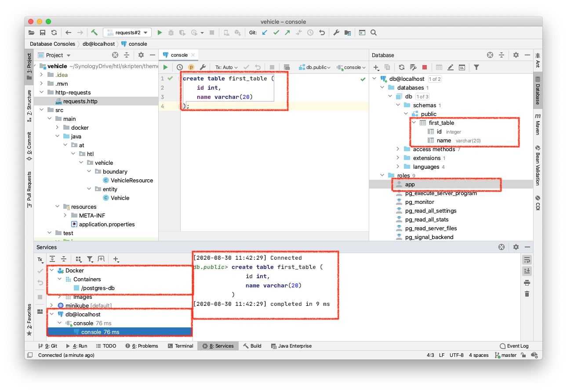Image resolution: width=567 pixels, height=392 pixels.
Task: Expand all nodes in the Services toolbar
Action: click(52, 259)
